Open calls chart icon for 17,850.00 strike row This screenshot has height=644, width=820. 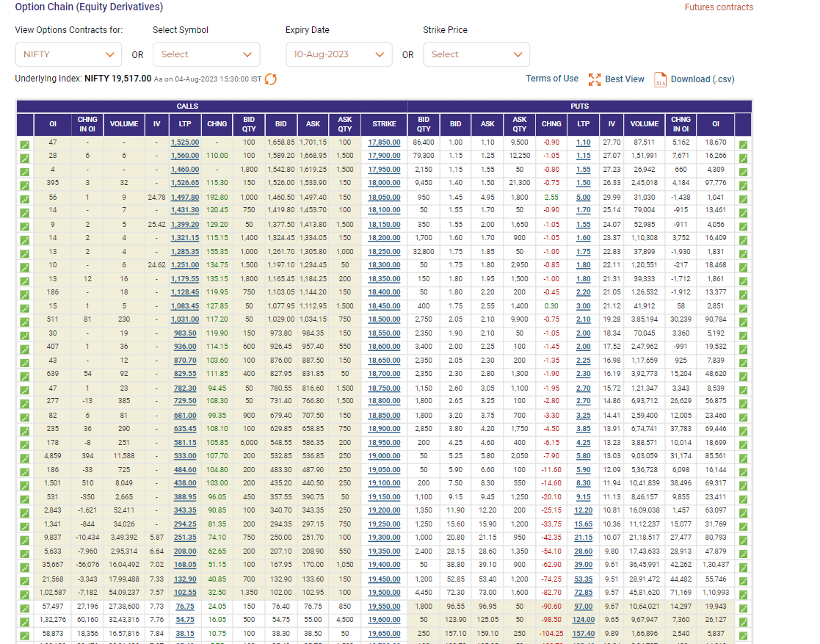(24, 144)
